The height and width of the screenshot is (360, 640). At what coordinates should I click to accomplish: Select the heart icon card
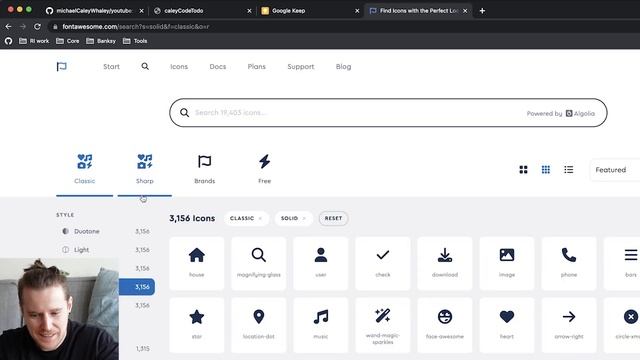pyautogui.click(x=507, y=325)
